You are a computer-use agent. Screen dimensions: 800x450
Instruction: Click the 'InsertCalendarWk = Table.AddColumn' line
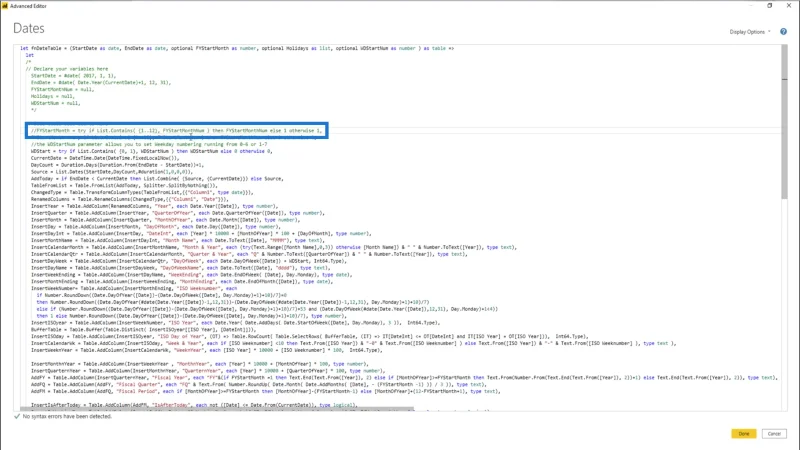pyautogui.click(x=354, y=343)
